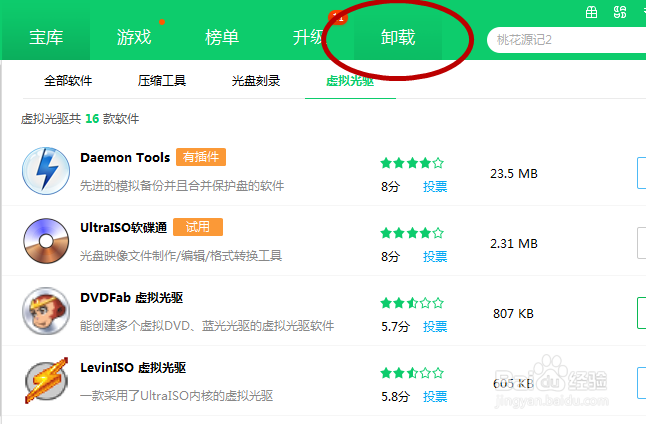Viewport: 646px width, 424px height.
Task: Click the Daemon Tools lightning icon
Action: pos(46,171)
